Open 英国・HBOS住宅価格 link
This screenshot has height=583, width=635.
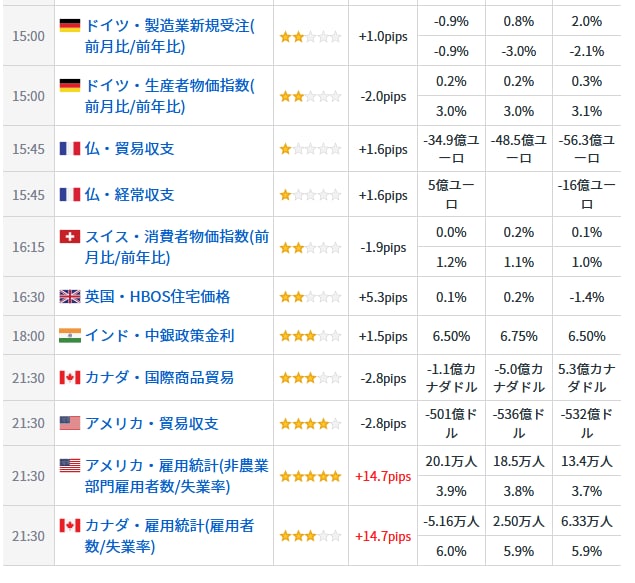click(x=158, y=297)
